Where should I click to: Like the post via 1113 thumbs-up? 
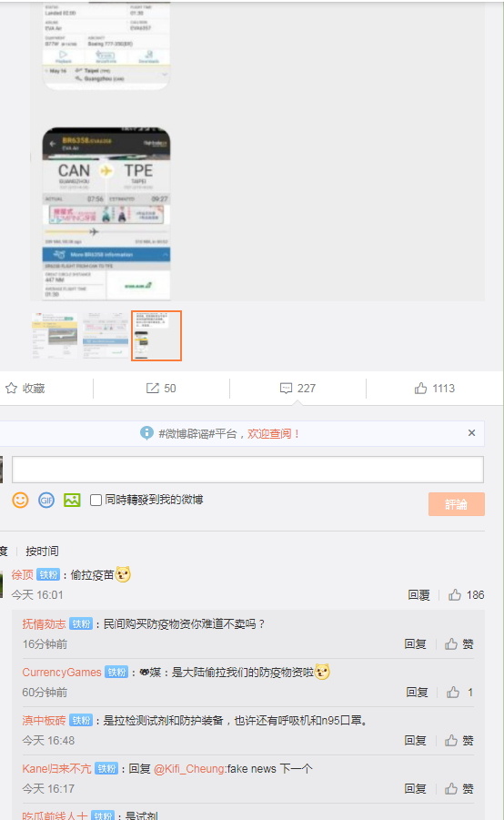tap(421, 388)
